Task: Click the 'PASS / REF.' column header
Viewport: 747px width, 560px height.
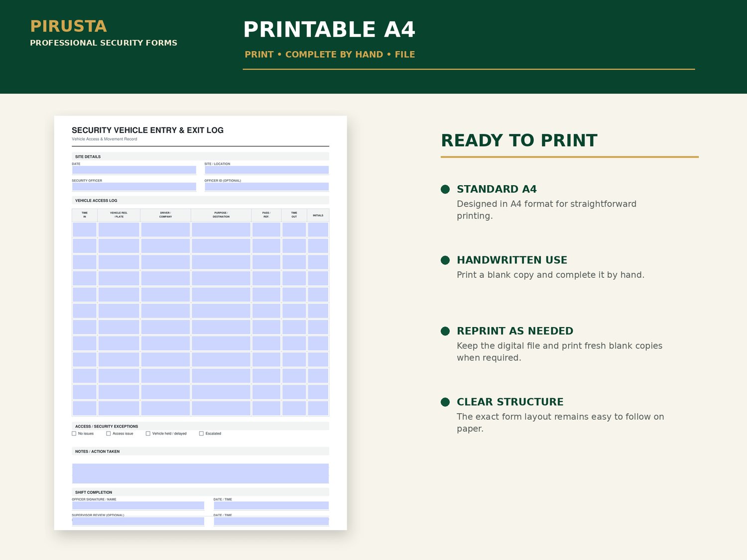Action: (266, 215)
